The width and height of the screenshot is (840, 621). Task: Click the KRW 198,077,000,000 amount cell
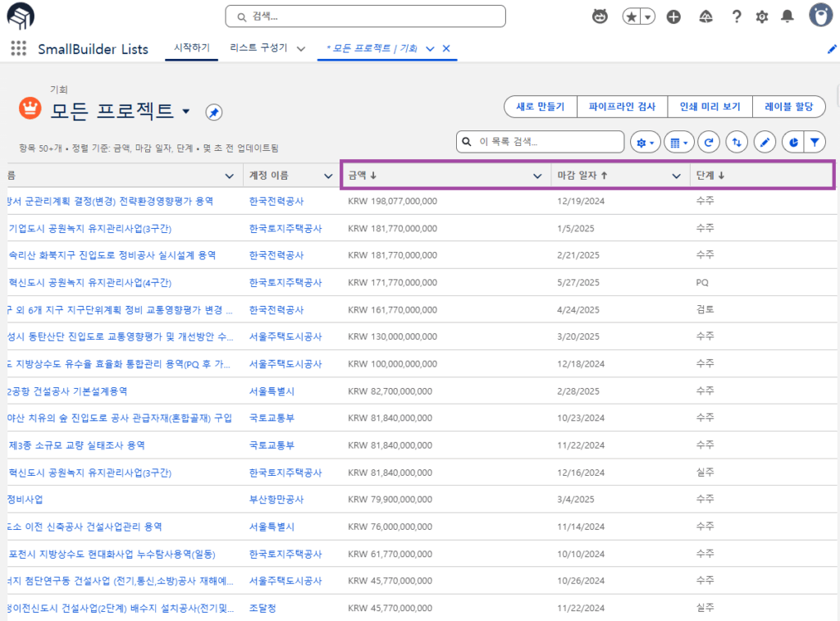pyautogui.click(x=393, y=202)
